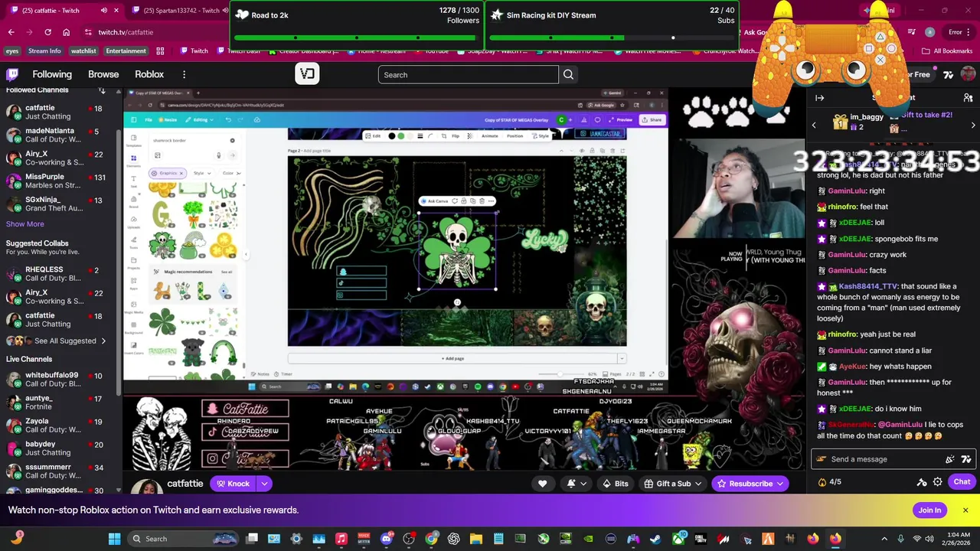Open the watchlist bookmark
980x551 pixels.
tap(83, 51)
